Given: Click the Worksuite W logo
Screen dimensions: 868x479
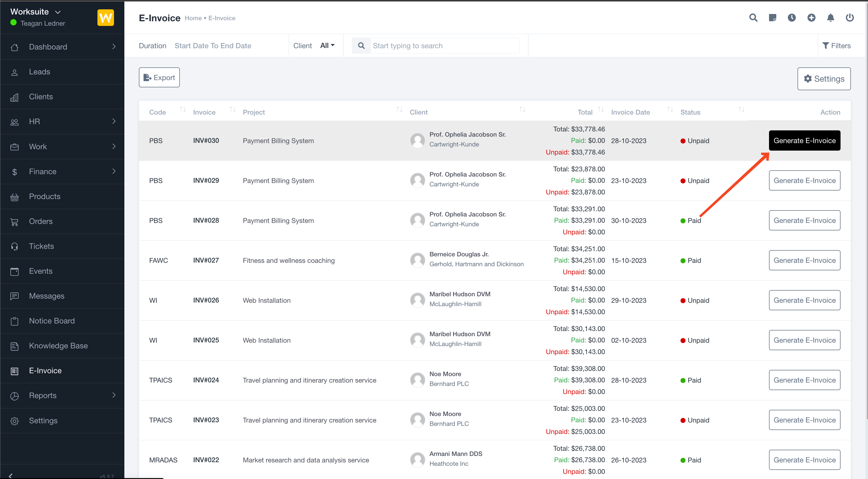Looking at the screenshot, I should 105,18.
